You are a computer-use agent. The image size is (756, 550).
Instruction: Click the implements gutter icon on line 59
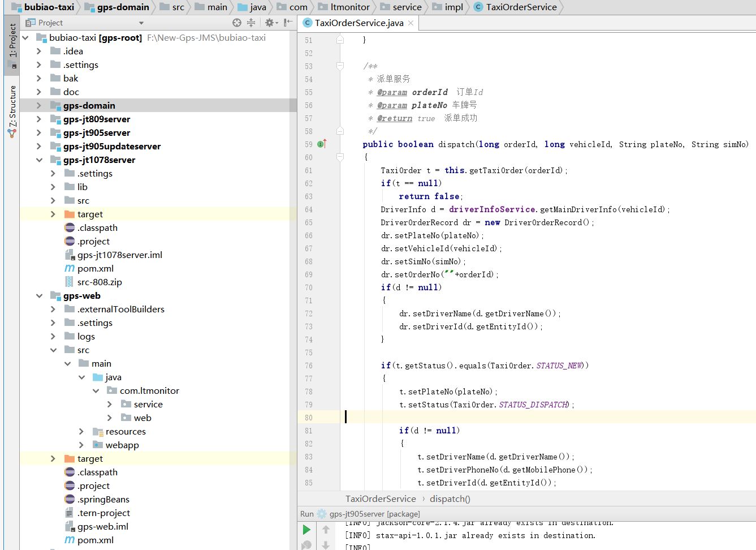click(x=322, y=144)
